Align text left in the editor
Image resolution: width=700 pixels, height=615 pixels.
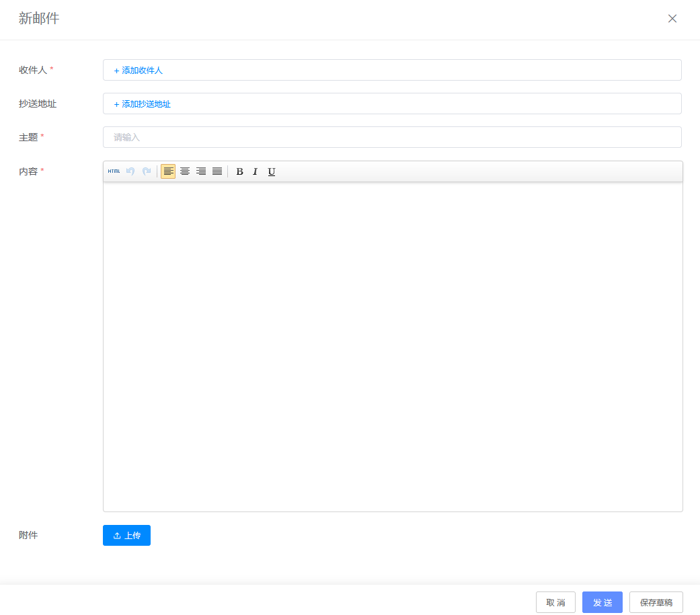pyautogui.click(x=168, y=171)
